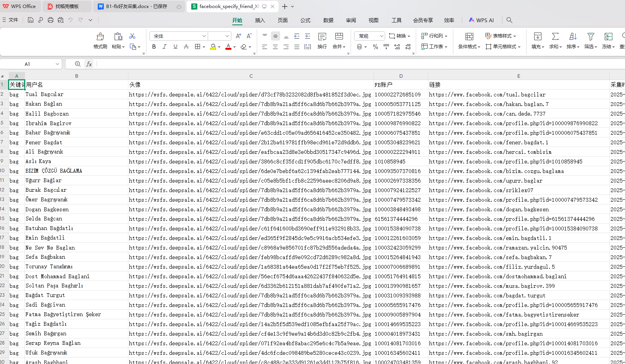Switch to the 插入 (Insert) ribbon tab
Viewport: 625px width, 364px height.
pyautogui.click(x=260, y=20)
